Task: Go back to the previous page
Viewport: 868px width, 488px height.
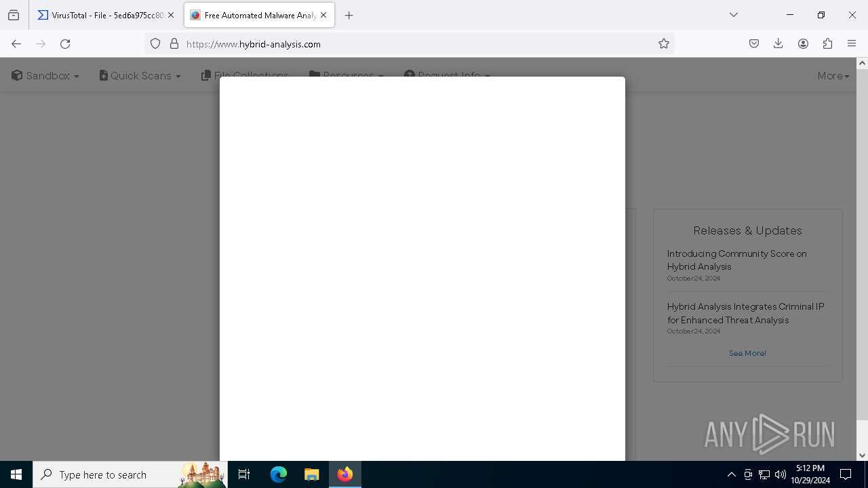Action: pos(16,43)
